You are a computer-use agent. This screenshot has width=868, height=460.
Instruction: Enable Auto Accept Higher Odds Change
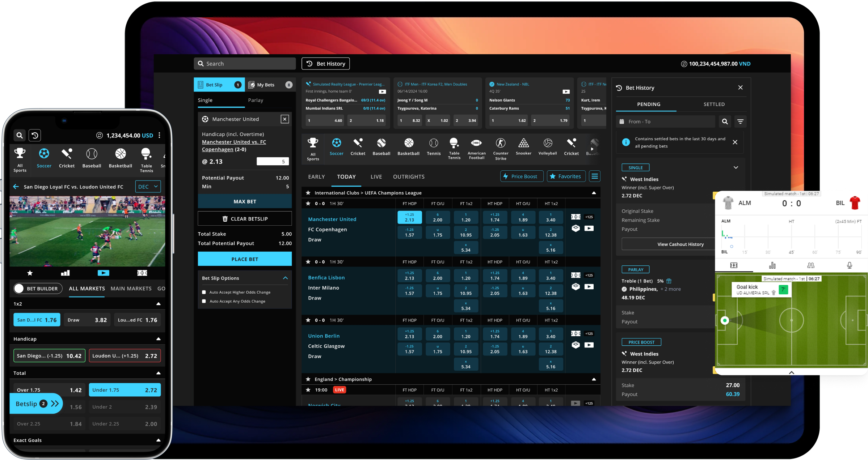pos(204,292)
